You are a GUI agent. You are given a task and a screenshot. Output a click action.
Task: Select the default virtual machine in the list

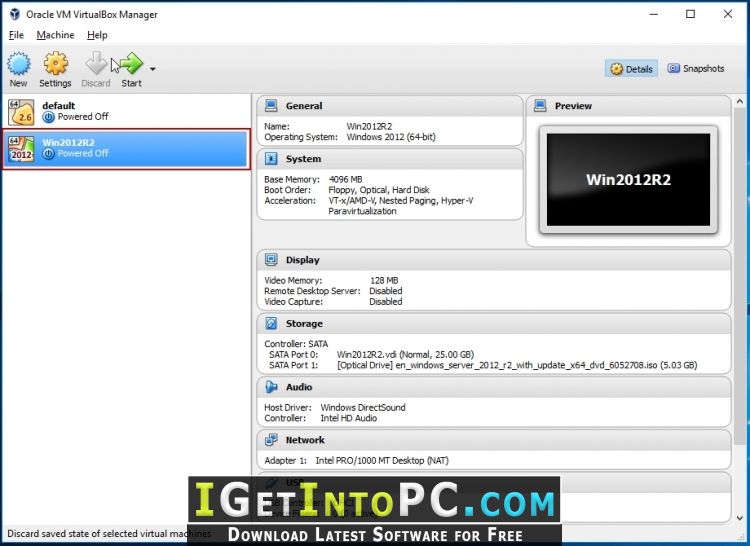click(x=126, y=111)
